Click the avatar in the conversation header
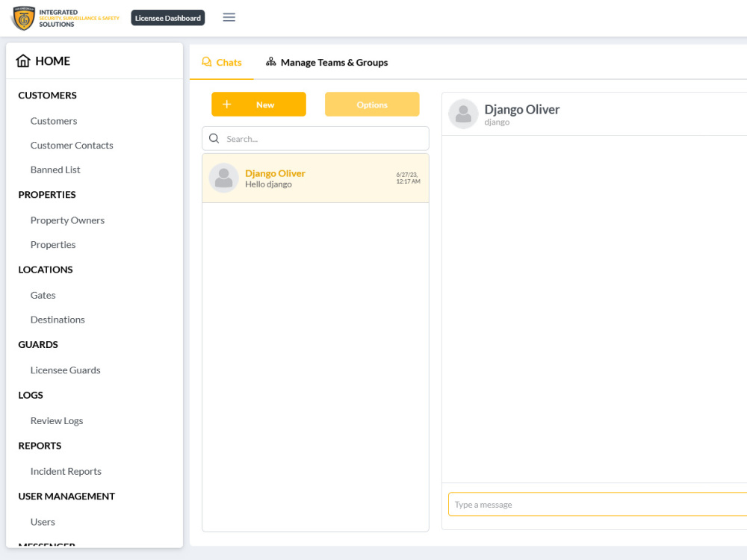 point(463,113)
